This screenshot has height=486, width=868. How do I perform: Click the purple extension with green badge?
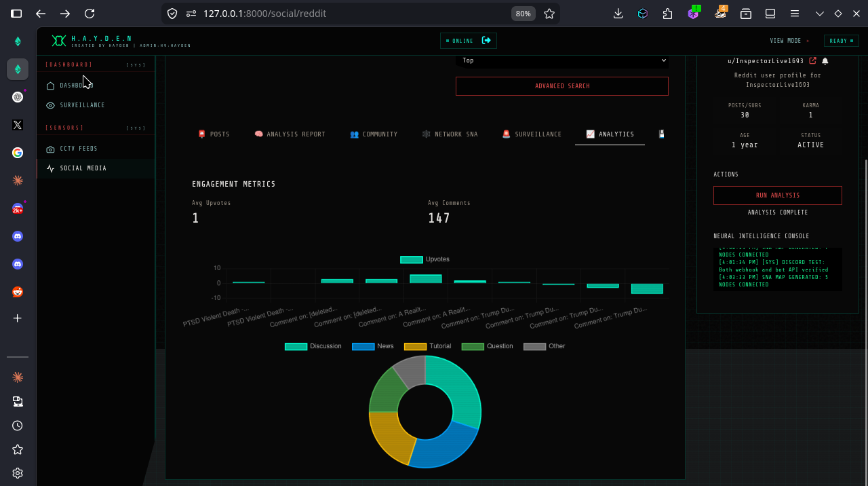click(693, 13)
